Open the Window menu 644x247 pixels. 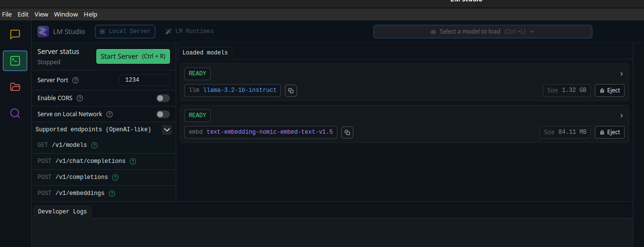tap(66, 14)
